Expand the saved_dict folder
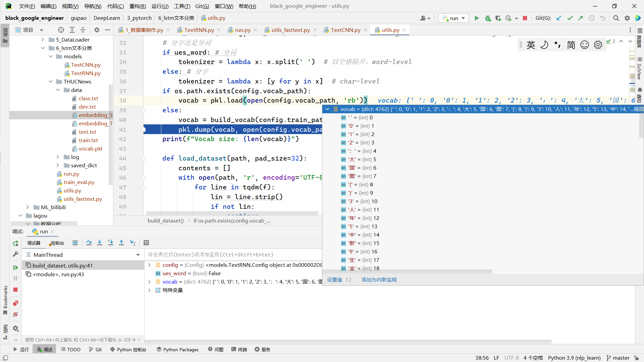644x362 pixels. [x=58, y=166]
